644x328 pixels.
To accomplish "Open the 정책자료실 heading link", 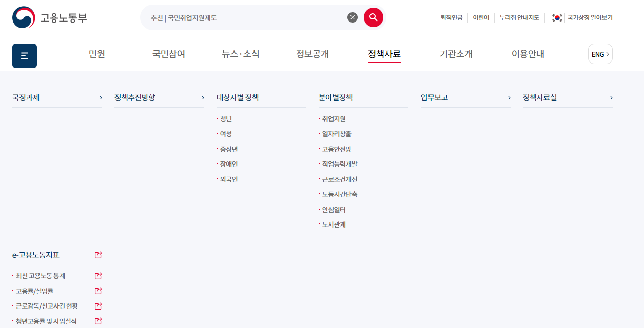I will click(x=540, y=97).
